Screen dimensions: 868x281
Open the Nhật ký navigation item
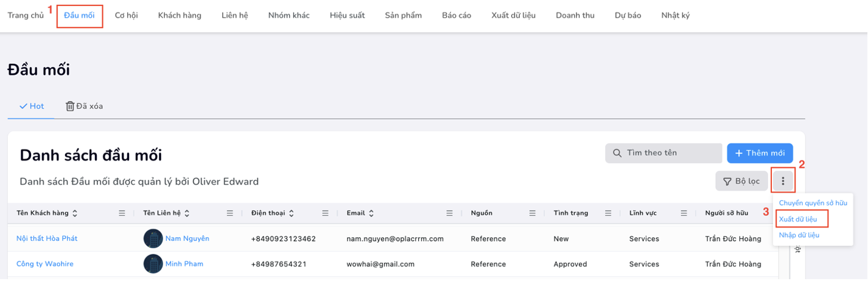pos(676,15)
